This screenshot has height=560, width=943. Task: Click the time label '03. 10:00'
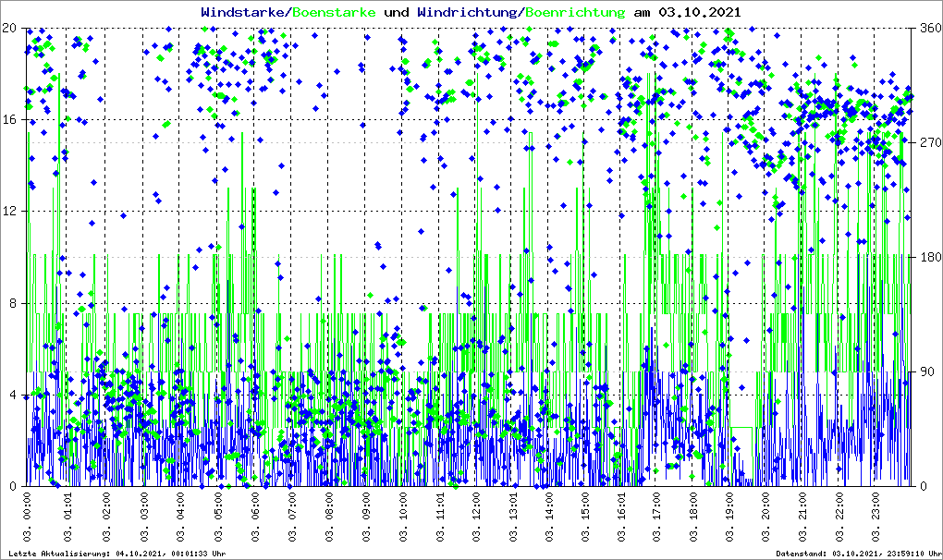403,517
